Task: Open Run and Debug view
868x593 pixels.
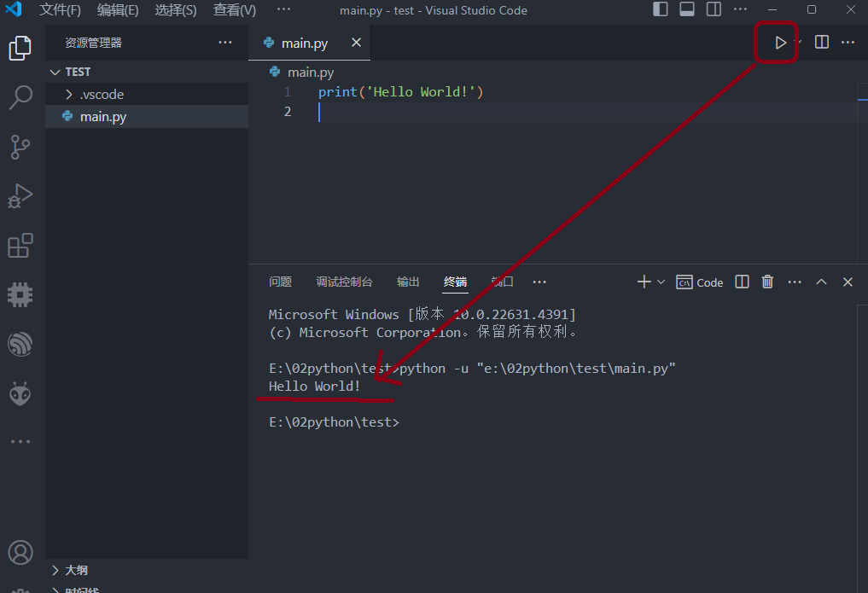Action: click(20, 196)
